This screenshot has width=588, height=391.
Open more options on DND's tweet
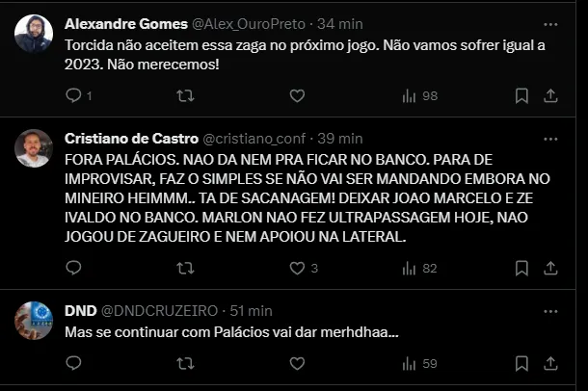click(x=550, y=310)
